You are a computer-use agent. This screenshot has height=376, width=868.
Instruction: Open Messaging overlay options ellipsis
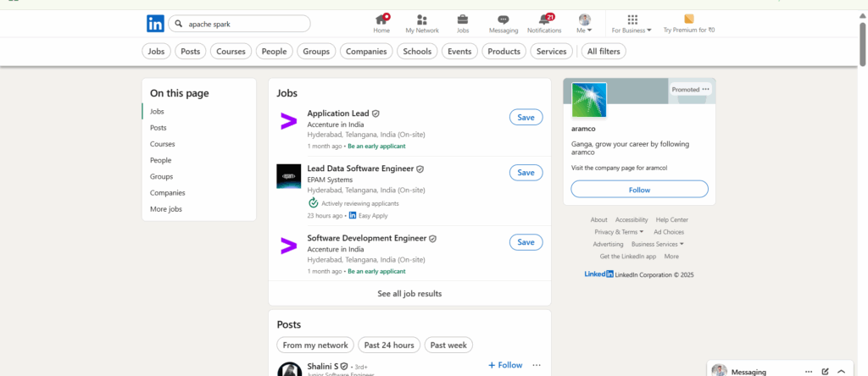809,372
